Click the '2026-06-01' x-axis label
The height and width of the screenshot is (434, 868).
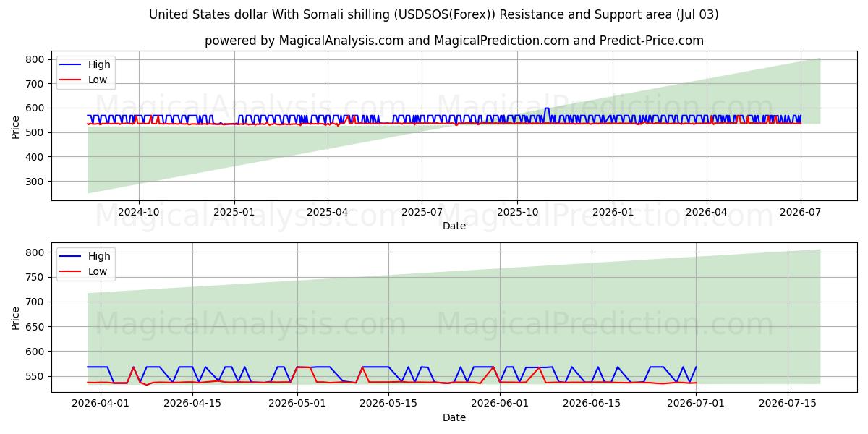(501, 405)
